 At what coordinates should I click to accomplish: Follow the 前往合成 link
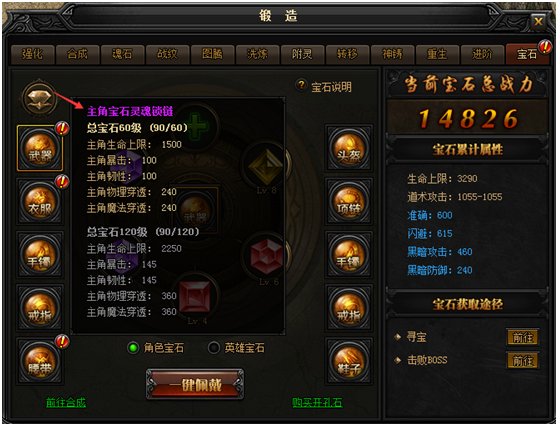tap(66, 403)
